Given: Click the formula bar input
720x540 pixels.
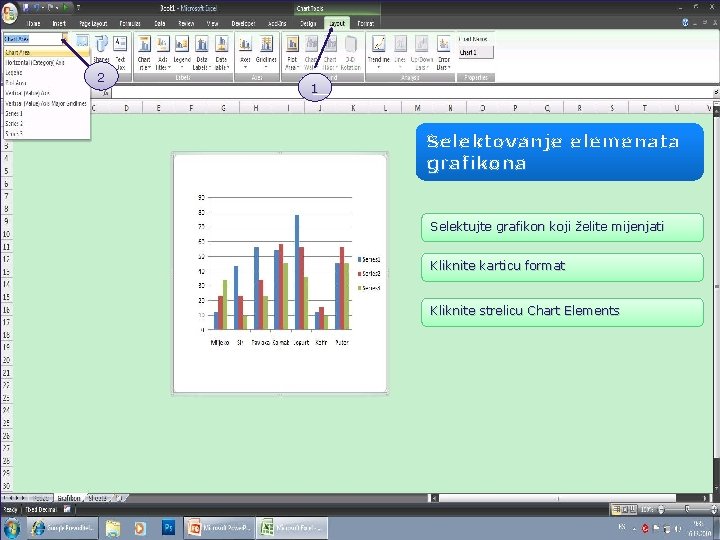Looking at the screenshot, I should (x=412, y=93).
